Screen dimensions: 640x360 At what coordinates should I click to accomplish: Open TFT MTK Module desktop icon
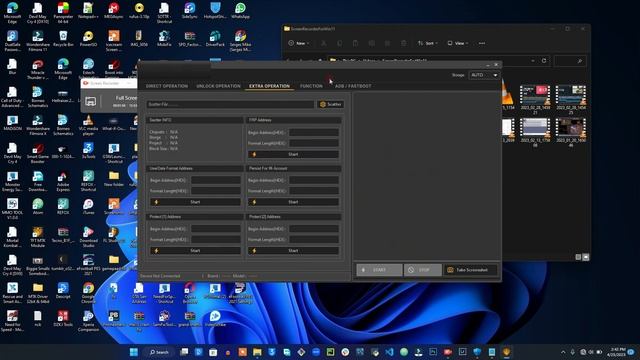[38, 237]
